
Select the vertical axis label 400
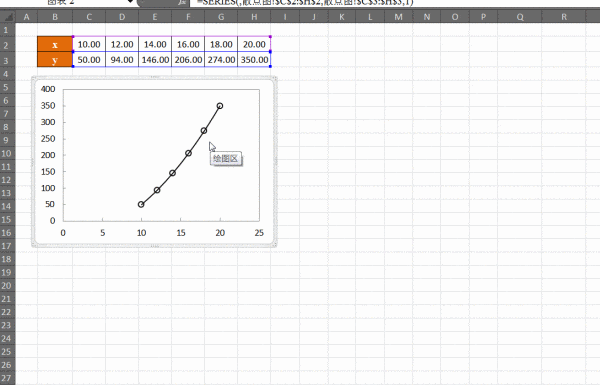click(x=48, y=89)
